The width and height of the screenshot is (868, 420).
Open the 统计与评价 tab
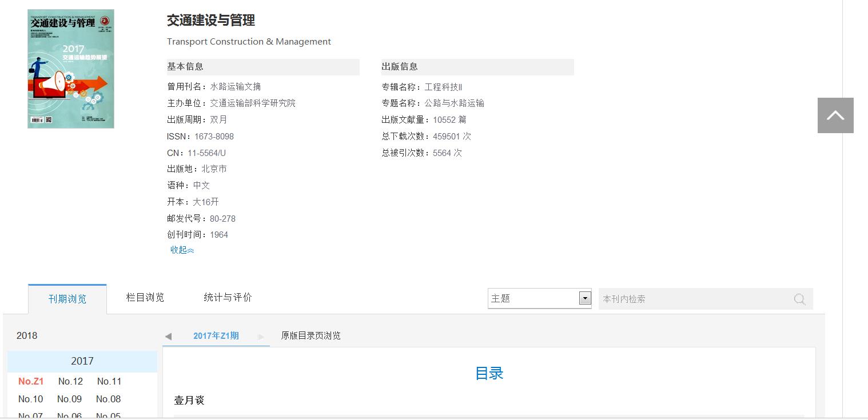(228, 297)
